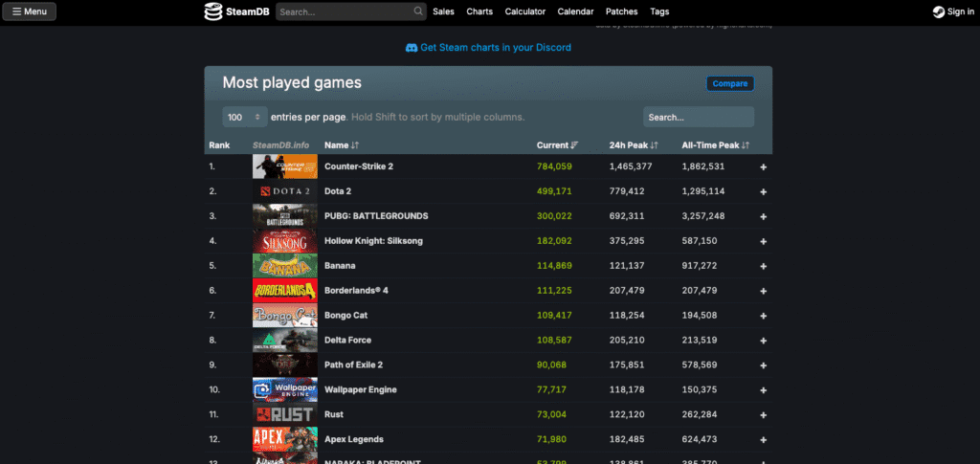Open the Calendar page
Image resolution: width=980 pixels, height=464 pixels.
click(575, 11)
